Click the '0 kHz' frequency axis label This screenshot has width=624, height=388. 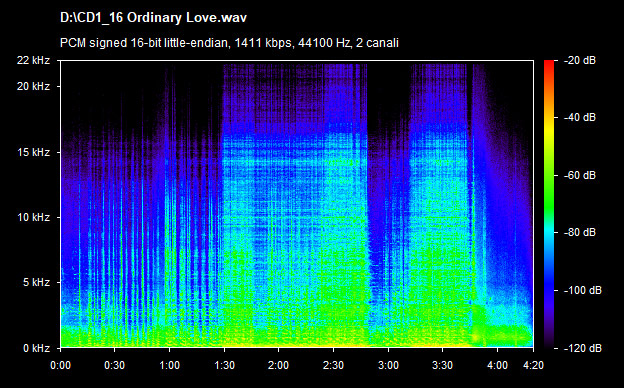pos(36,348)
